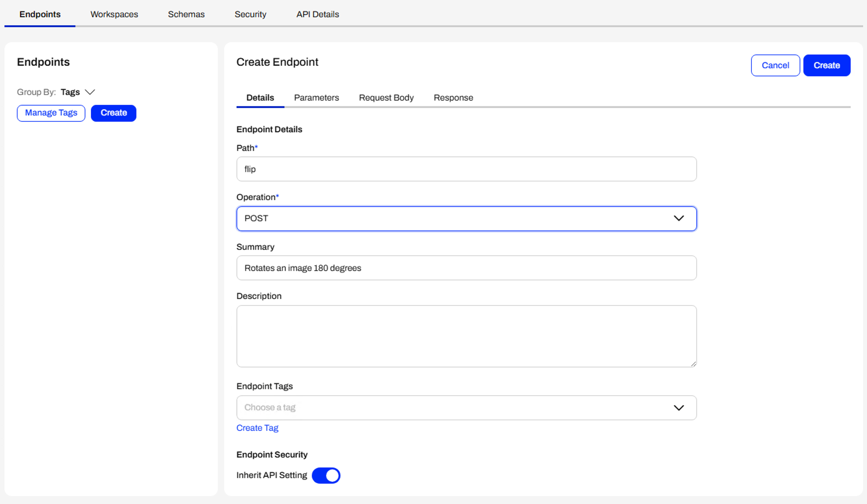Click the Path input field
Viewport: 867px width, 504px height.
(466, 169)
